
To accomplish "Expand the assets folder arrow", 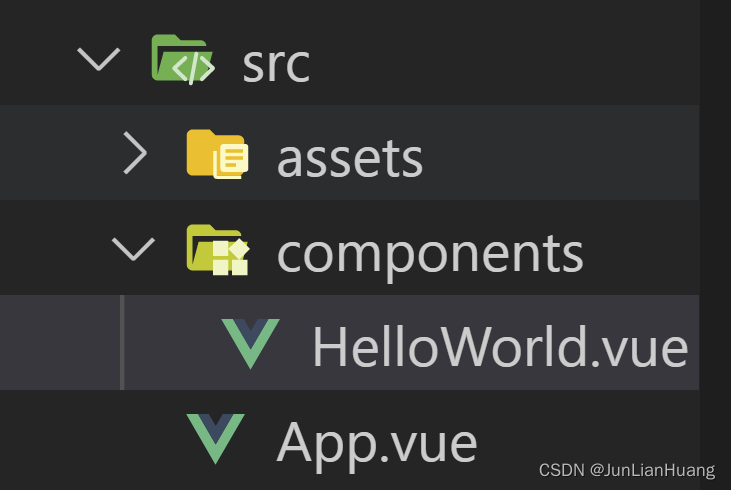I will point(134,155).
